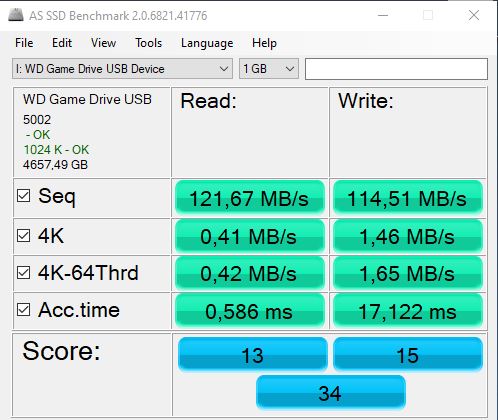The image size is (498, 420).
Task: Click the Seq read result 121,67 MB/s
Action: click(x=250, y=198)
